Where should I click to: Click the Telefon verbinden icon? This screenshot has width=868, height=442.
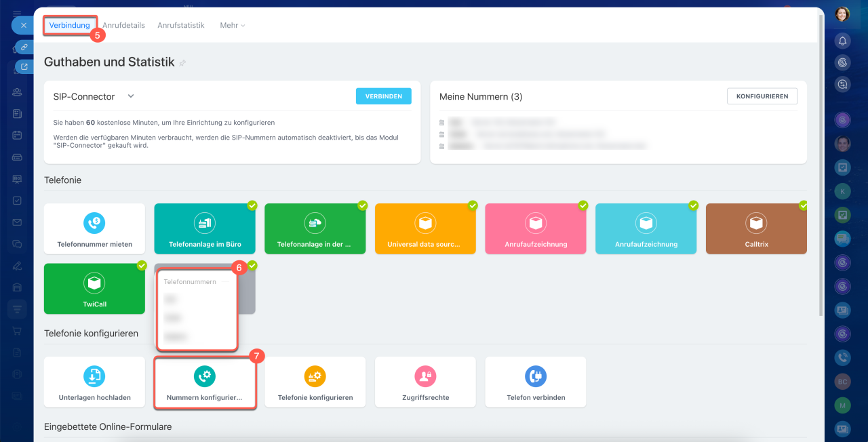click(x=535, y=376)
